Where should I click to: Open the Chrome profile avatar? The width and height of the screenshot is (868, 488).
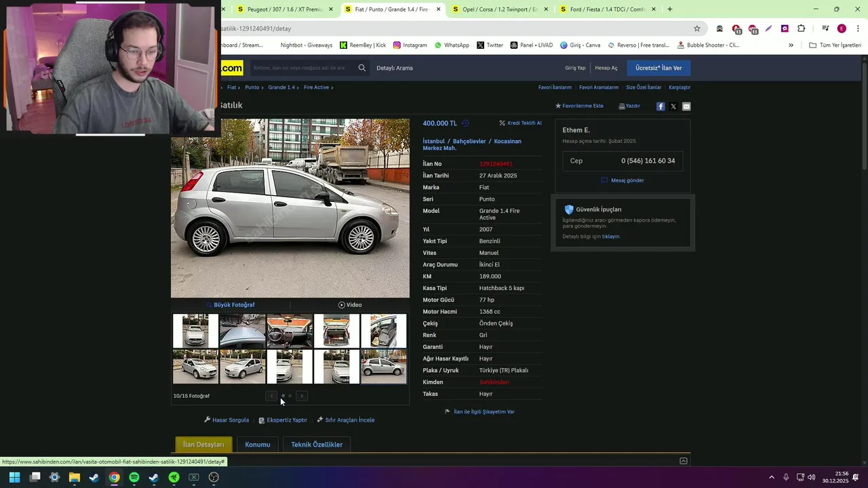coord(842,28)
